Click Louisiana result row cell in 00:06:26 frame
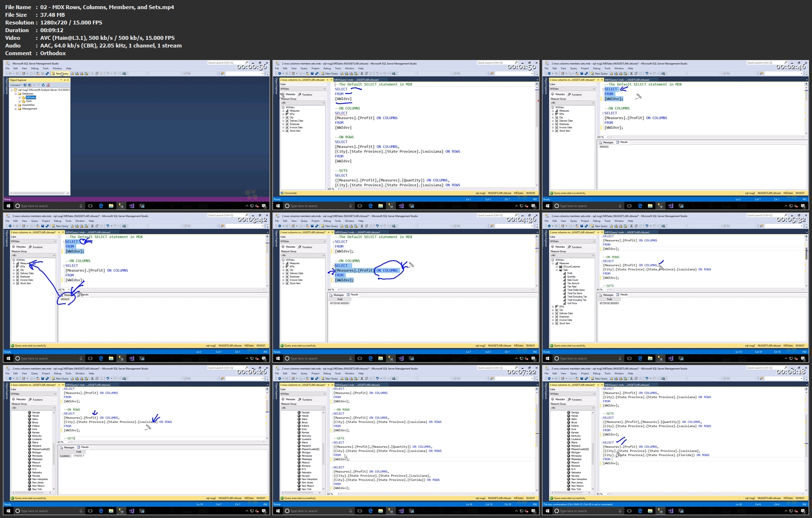 click(x=65, y=456)
